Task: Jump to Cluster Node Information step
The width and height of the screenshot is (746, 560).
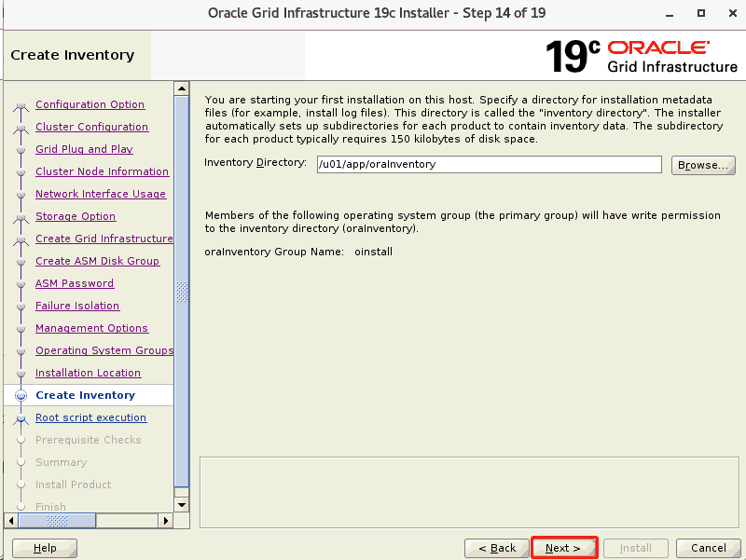Action: (102, 171)
